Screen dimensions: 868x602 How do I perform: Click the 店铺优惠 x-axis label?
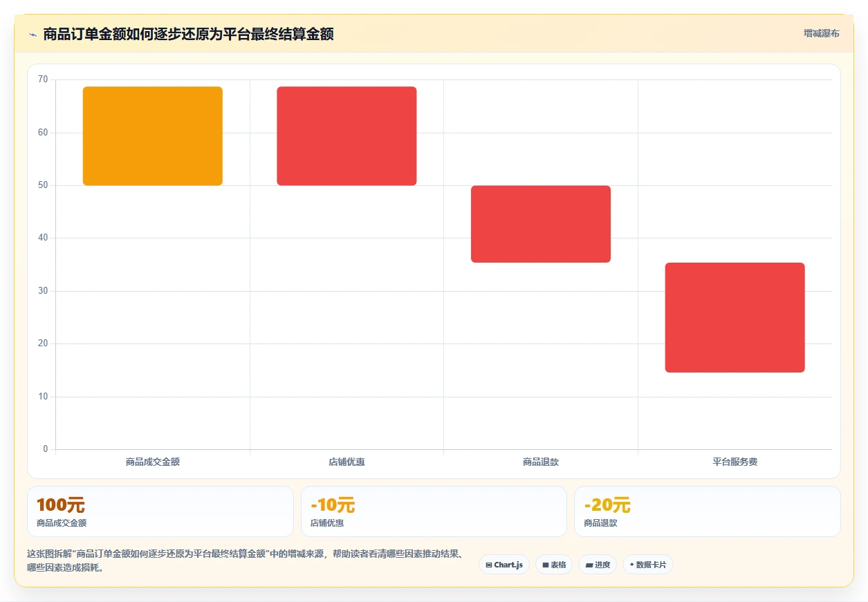click(347, 462)
